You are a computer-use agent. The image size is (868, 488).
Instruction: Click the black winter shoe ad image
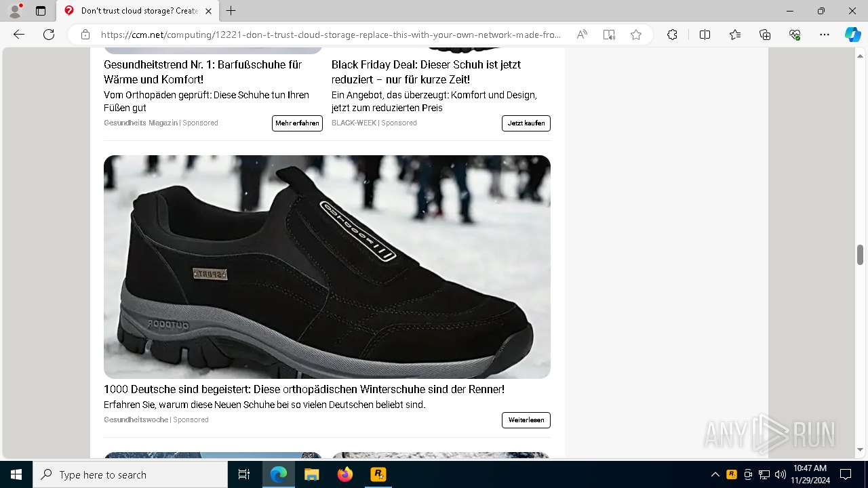point(327,267)
